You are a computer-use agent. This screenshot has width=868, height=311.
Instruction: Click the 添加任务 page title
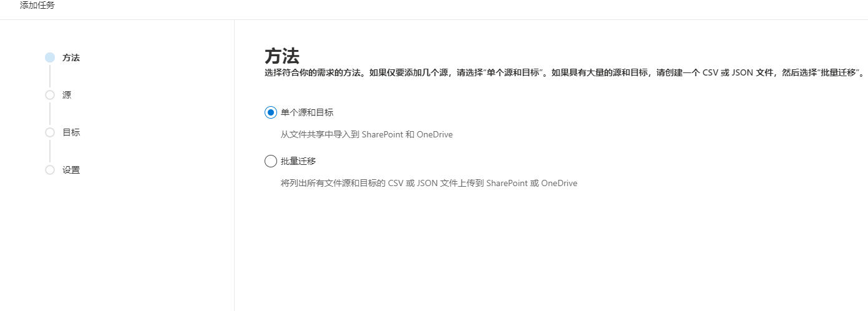pos(37,5)
